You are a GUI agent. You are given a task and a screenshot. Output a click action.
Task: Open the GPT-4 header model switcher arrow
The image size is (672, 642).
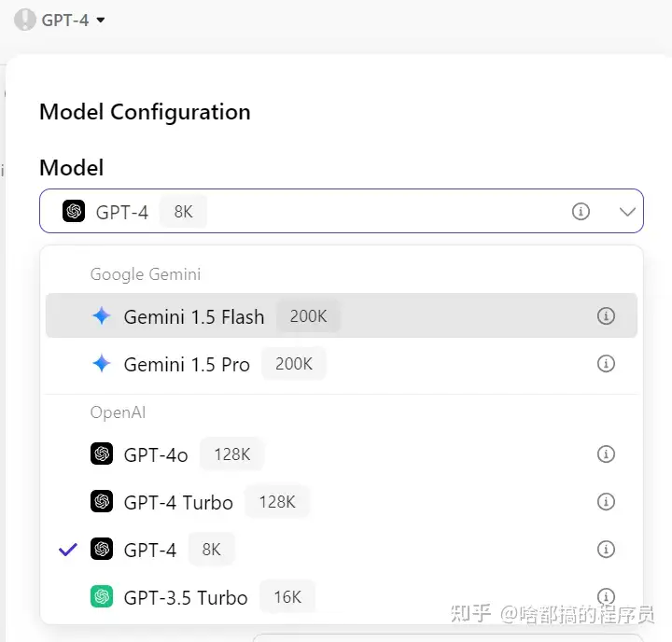click(101, 20)
